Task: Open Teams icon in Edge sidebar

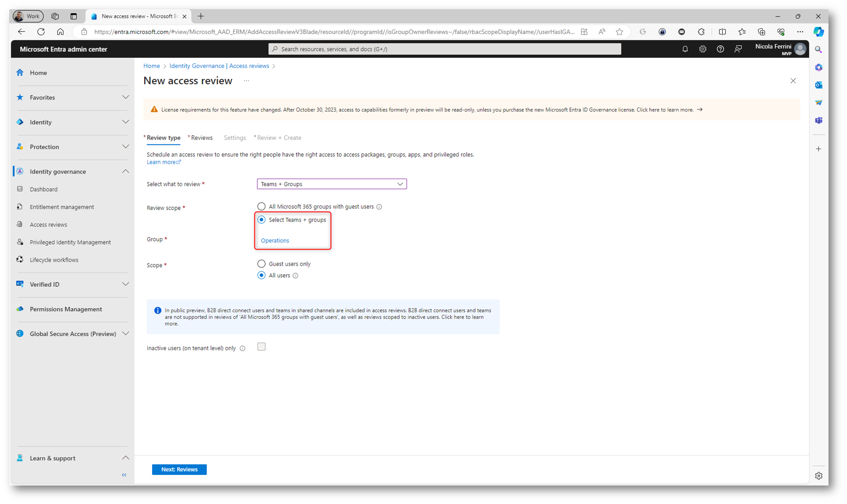Action: pyautogui.click(x=818, y=120)
